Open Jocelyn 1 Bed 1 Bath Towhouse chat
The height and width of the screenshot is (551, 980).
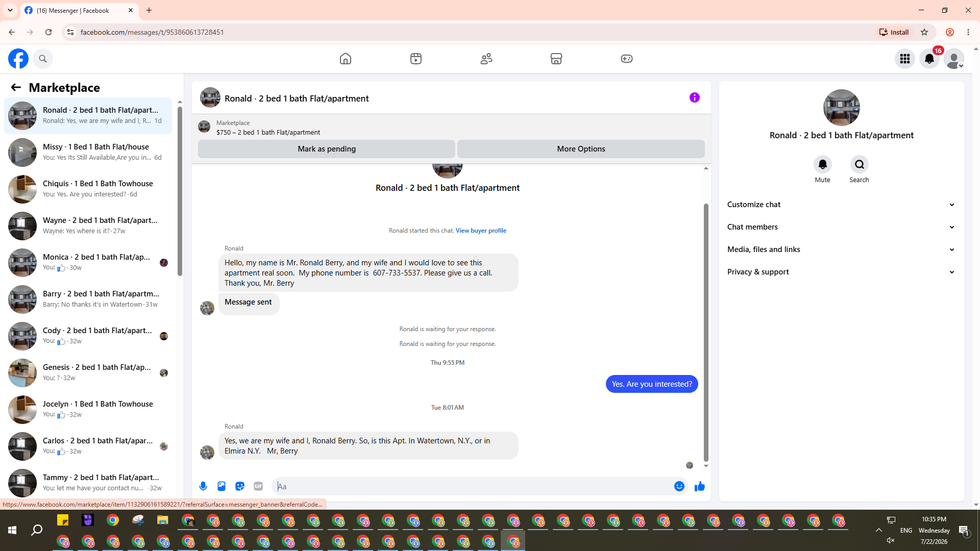click(88, 409)
